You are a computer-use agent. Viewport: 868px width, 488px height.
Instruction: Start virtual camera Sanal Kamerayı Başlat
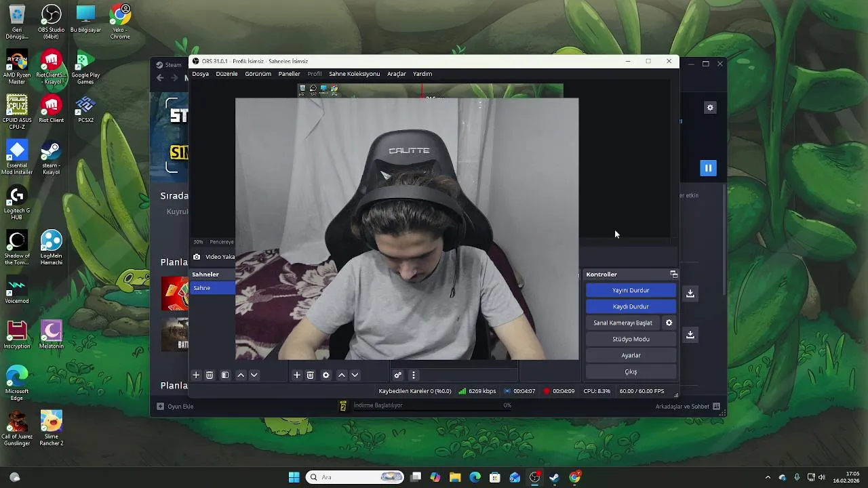point(623,323)
